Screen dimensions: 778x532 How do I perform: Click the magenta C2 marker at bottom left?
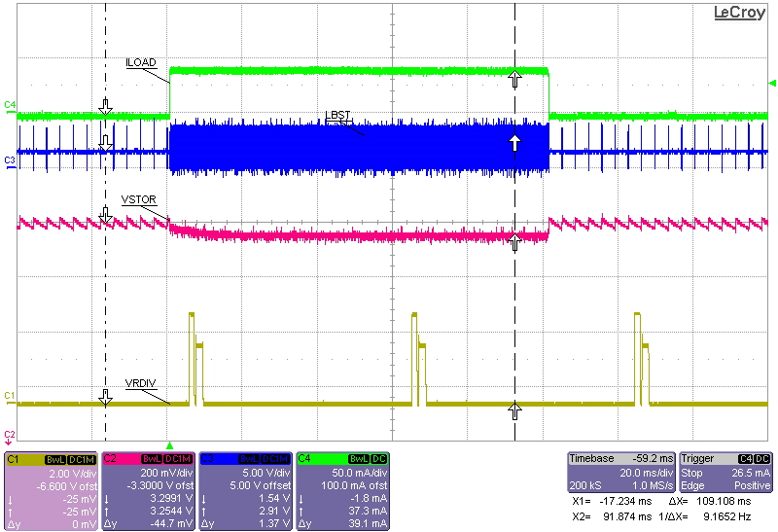(x=10, y=434)
